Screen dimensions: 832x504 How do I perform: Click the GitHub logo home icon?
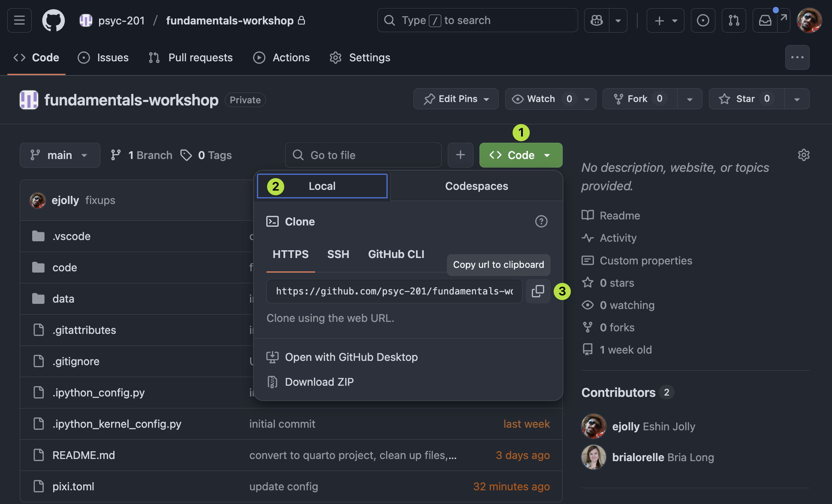pos(53,20)
